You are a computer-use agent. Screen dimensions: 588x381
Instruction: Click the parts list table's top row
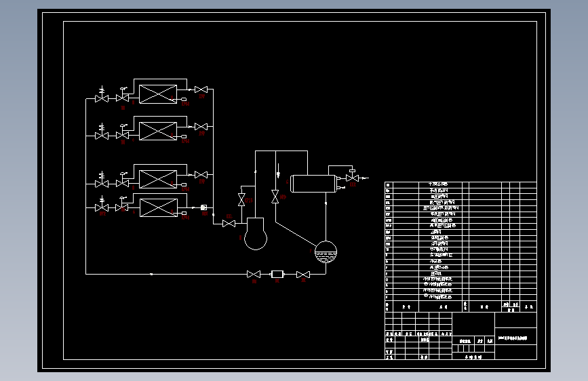[460, 184]
